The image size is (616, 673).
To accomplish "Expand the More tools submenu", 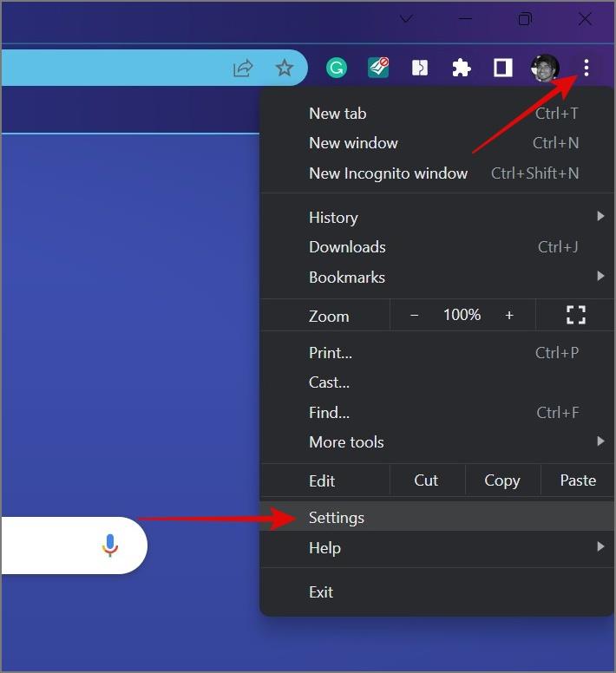I will coord(437,442).
